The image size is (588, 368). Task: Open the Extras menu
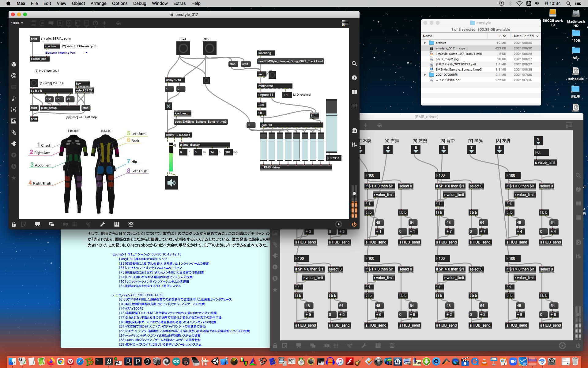[x=179, y=3]
